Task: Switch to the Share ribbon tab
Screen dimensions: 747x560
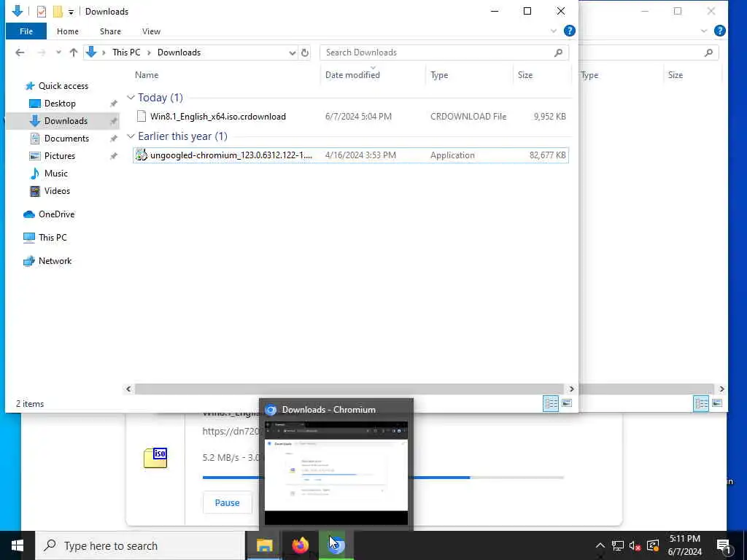Action: (110, 31)
